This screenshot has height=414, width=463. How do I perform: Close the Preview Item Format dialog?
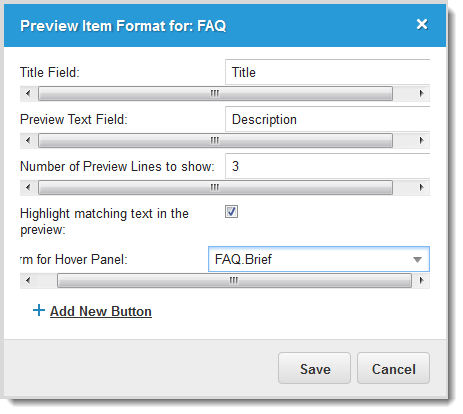[x=422, y=24]
